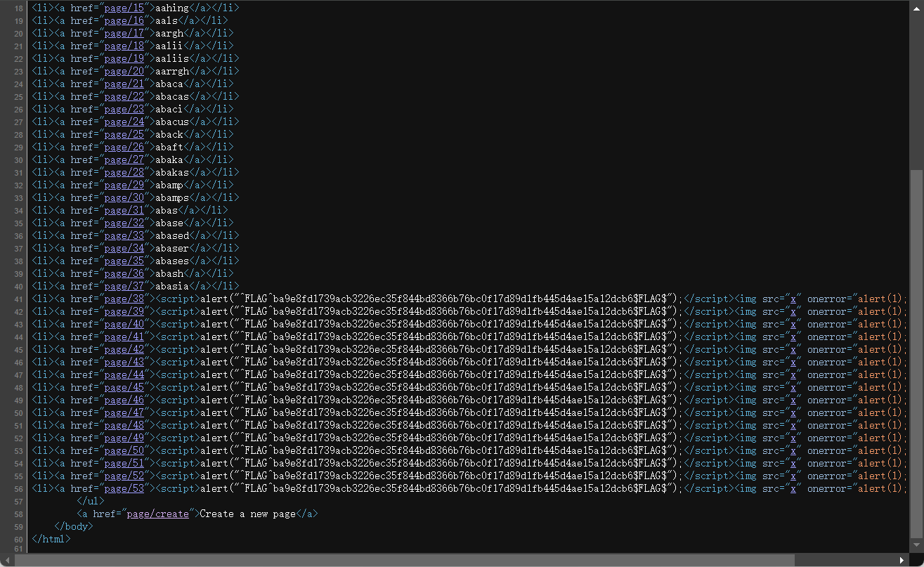The width and height of the screenshot is (924, 567).
Task: Open the page/28 link
Action: [x=124, y=172]
